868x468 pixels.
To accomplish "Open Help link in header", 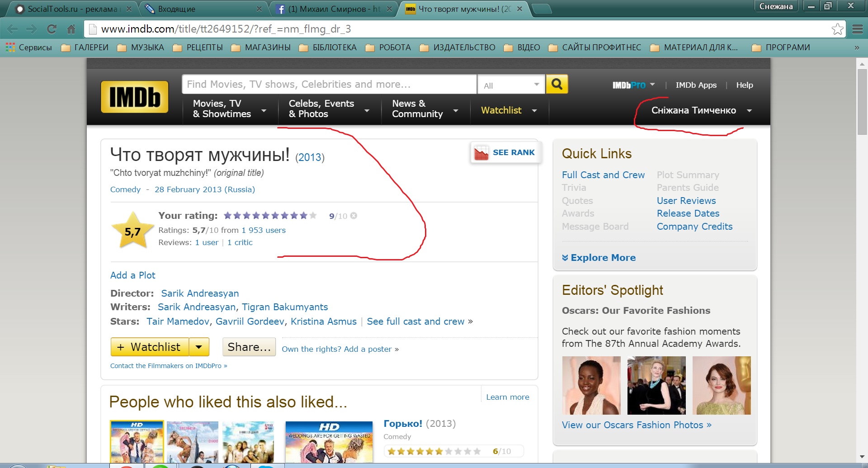I will pyautogui.click(x=744, y=85).
